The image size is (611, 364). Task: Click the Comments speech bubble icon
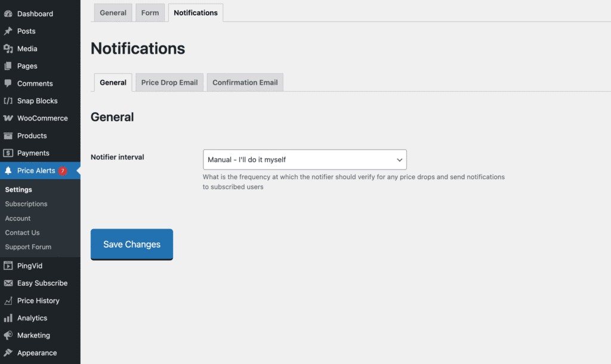tap(8, 84)
